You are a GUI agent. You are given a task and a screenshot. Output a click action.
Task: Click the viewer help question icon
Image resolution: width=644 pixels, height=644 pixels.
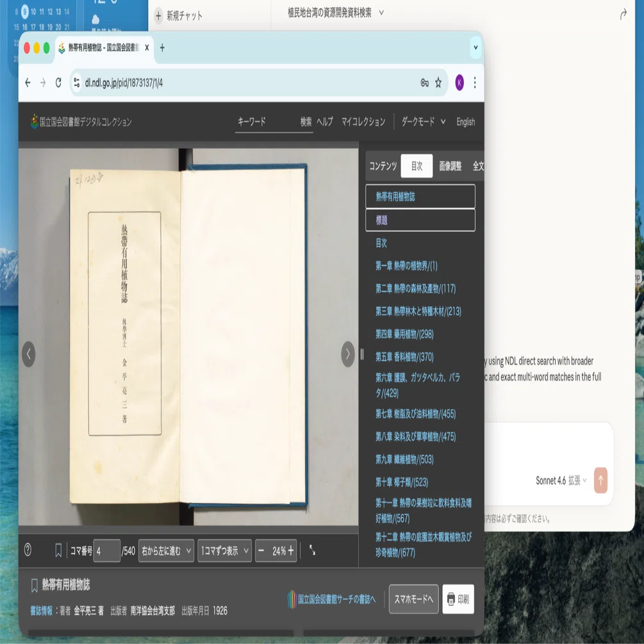(x=28, y=550)
